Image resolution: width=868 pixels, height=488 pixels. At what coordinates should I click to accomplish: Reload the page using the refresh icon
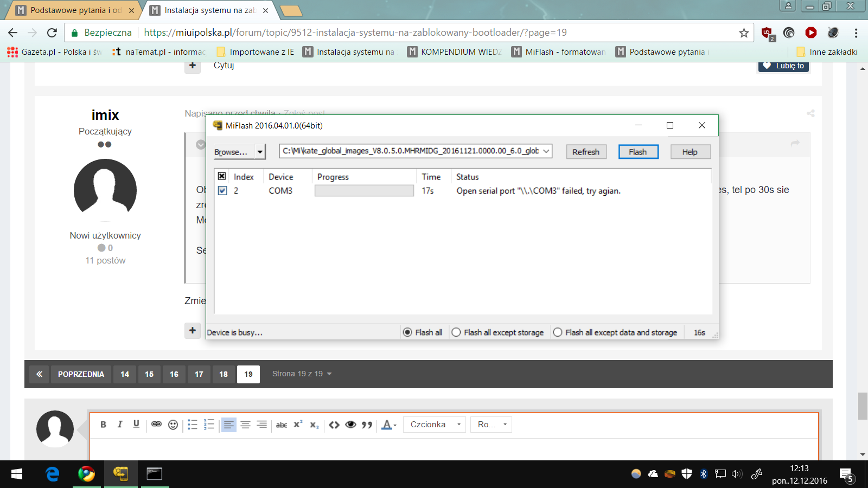pos(52,33)
